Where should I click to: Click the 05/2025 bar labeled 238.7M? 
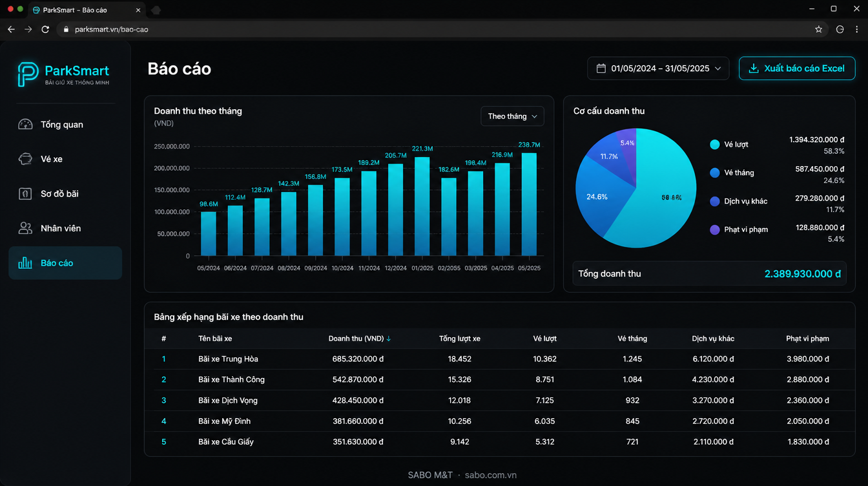pyautogui.click(x=529, y=204)
